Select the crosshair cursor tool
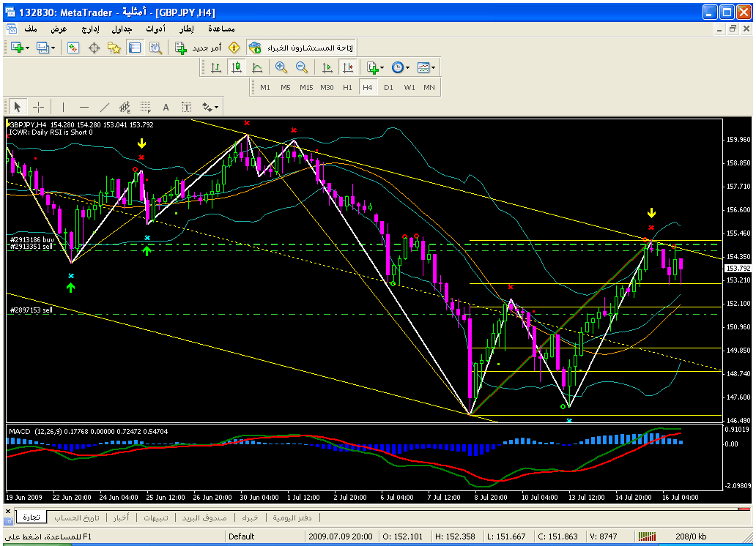This screenshot has height=546, width=756. pos(39,107)
